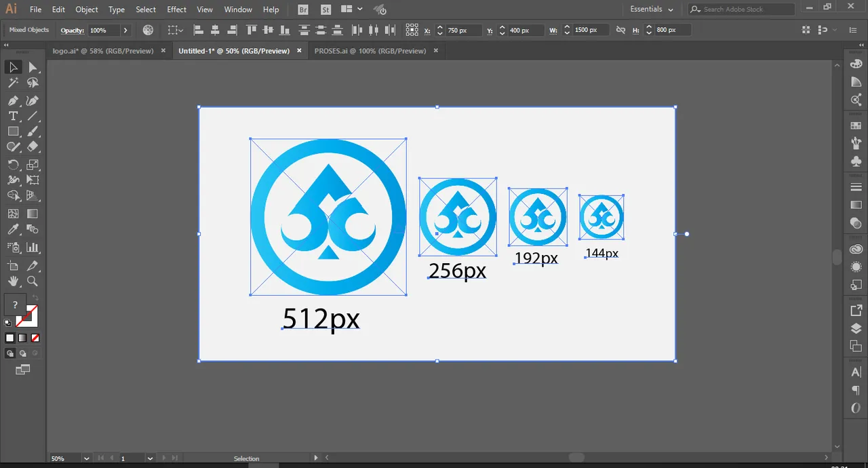
Task: Apply Gradient mode button
Action: (22, 338)
